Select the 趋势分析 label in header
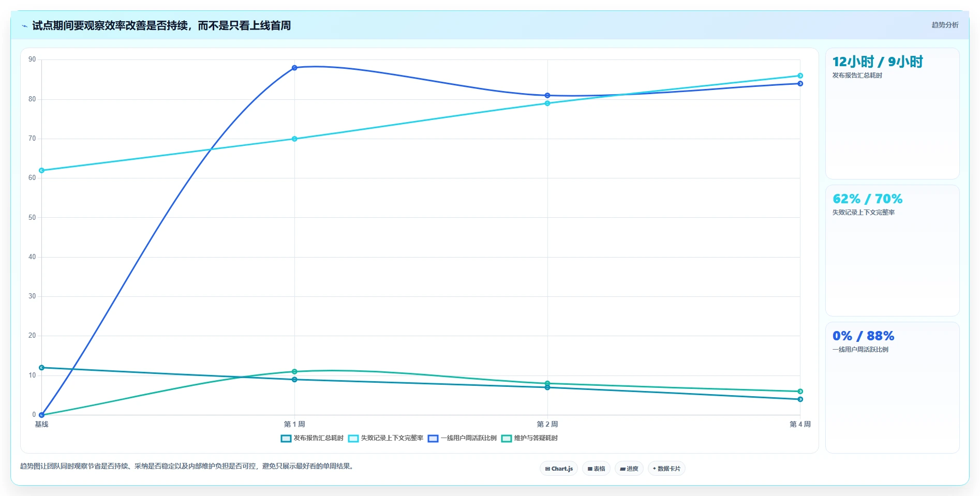The width and height of the screenshot is (980, 496). 945,25
